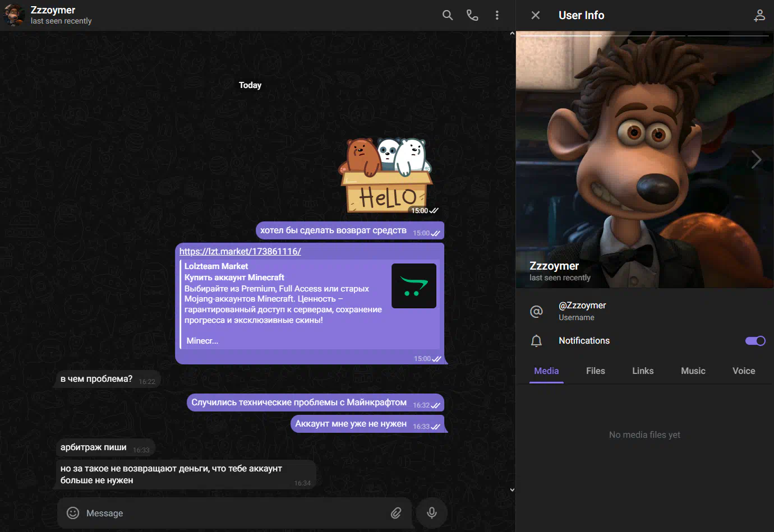Switch to the Media tab

[x=546, y=371]
